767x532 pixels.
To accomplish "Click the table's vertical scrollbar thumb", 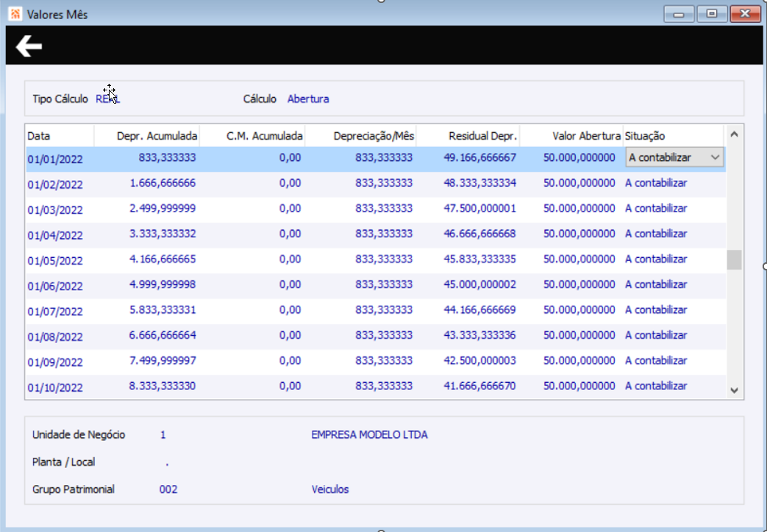I will tap(734, 259).
